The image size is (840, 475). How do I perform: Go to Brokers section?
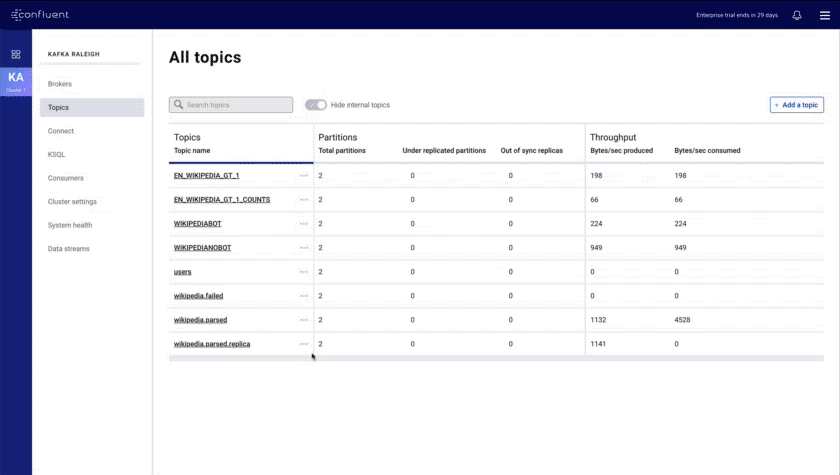coord(59,84)
